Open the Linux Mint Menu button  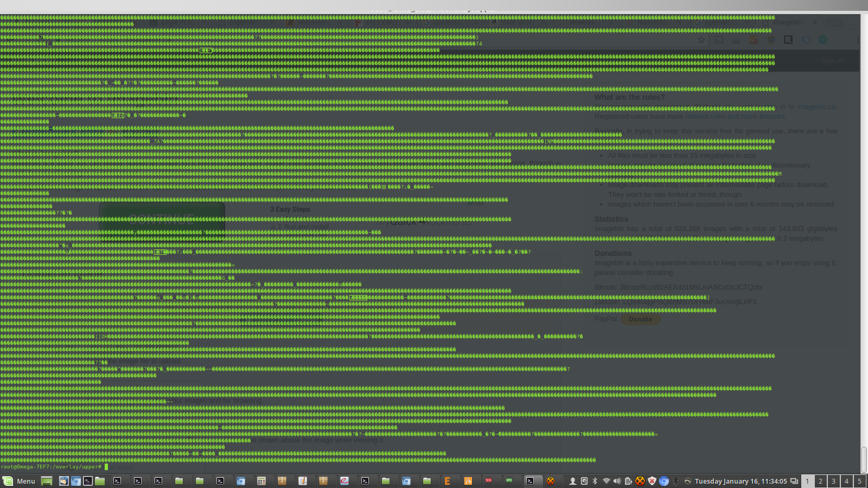19,481
